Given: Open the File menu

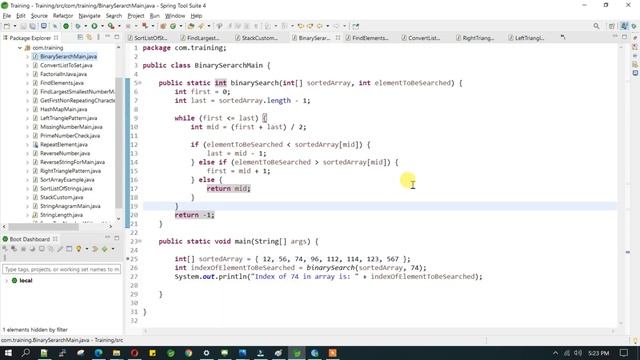Looking at the screenshot, I should (x=7, y=16).
